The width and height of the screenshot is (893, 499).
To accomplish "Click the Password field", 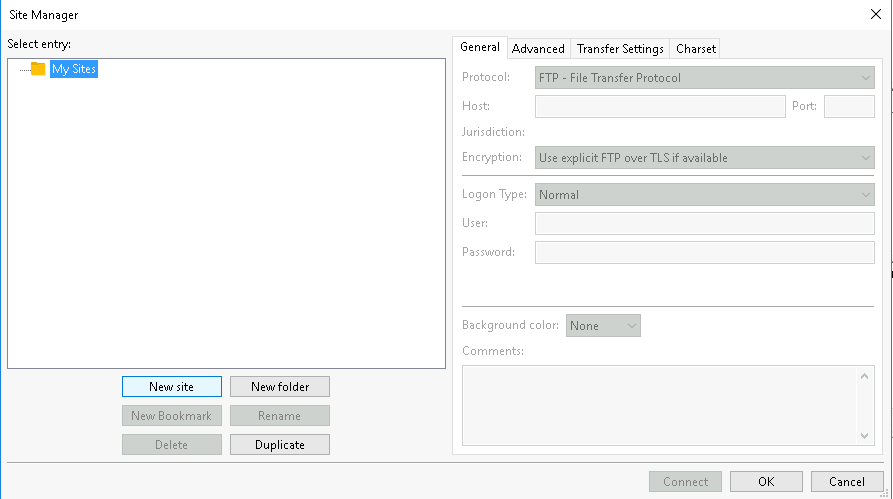I will click(704, 252).
